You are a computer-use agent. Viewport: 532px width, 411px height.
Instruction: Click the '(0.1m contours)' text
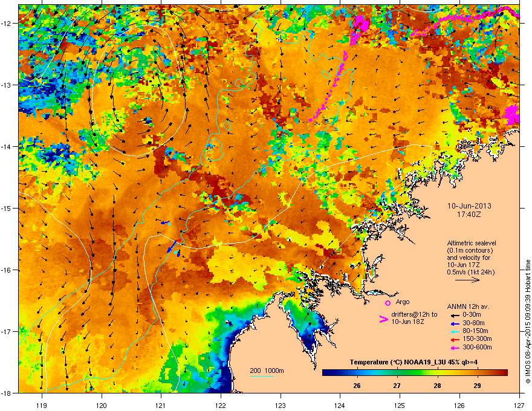click(470, 250)
